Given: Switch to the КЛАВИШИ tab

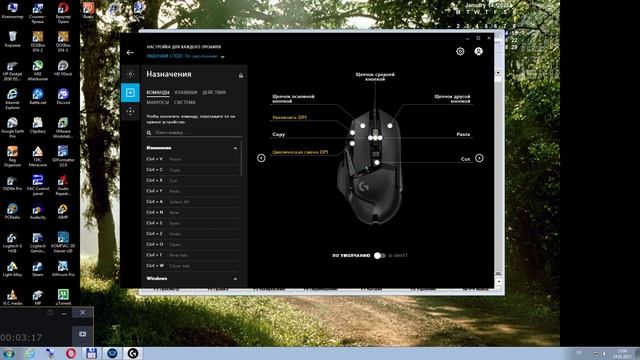Looking at the screenshot, I should pyautogui.click(x=186, y=92).
